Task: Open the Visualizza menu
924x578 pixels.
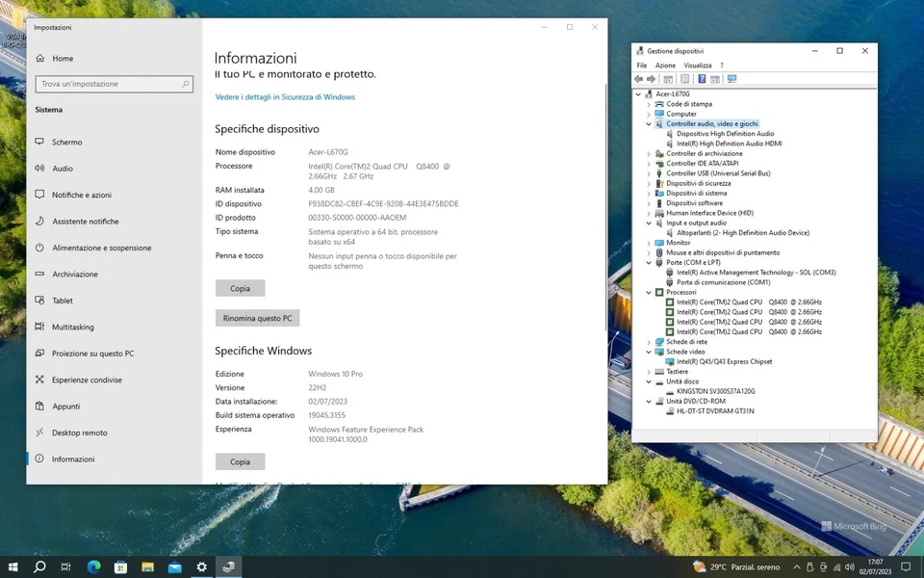Action: tap(697, 66)
